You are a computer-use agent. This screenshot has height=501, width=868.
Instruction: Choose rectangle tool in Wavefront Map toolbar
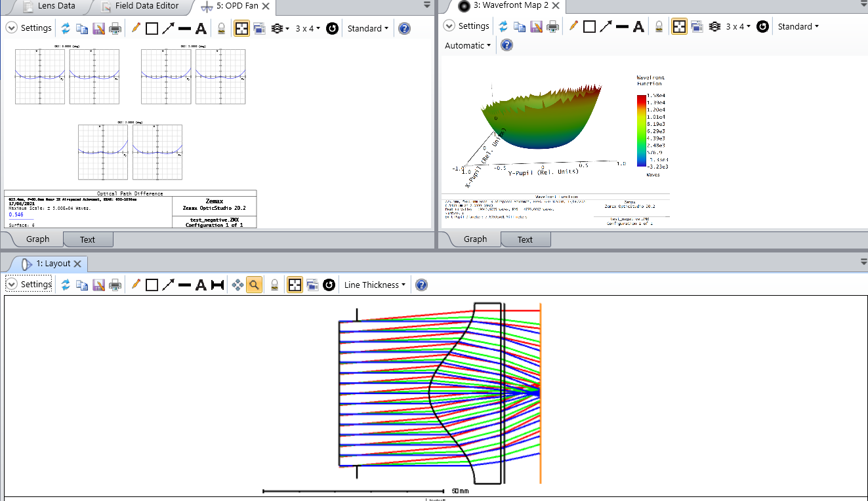point(589,26)
